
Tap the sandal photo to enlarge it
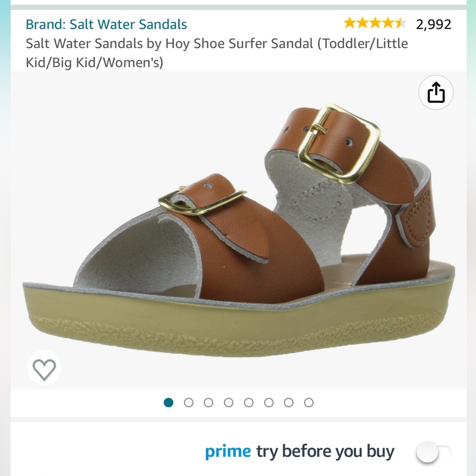[x=238, y=224]
